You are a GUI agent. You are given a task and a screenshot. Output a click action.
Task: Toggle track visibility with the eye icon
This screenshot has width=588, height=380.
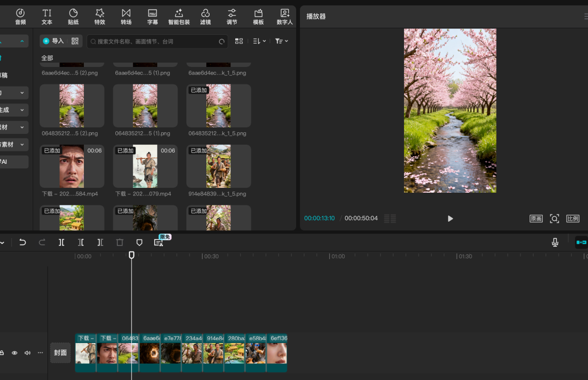[x=15, y=353]
